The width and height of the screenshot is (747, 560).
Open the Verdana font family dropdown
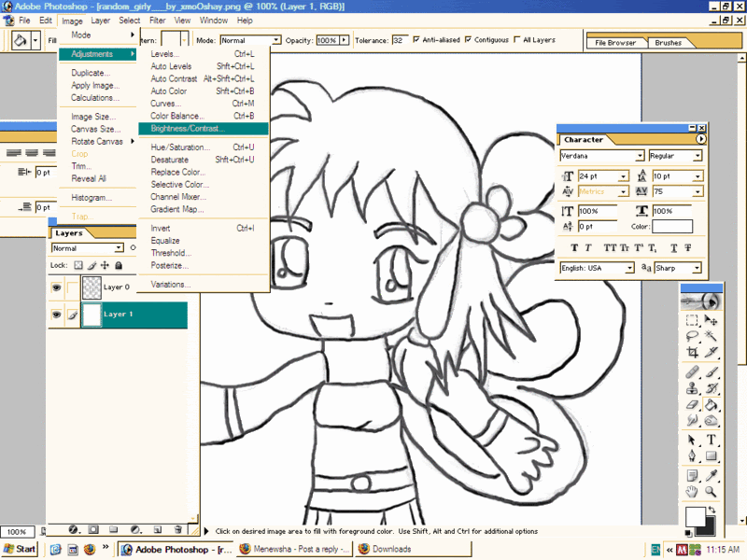[x=640, y=156]
